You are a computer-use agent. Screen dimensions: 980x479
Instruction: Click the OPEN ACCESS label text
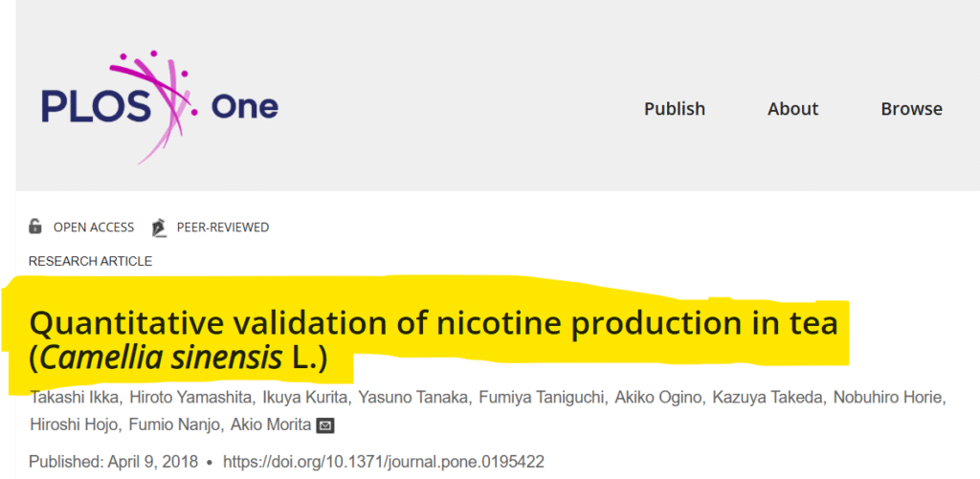coord(94,228)
